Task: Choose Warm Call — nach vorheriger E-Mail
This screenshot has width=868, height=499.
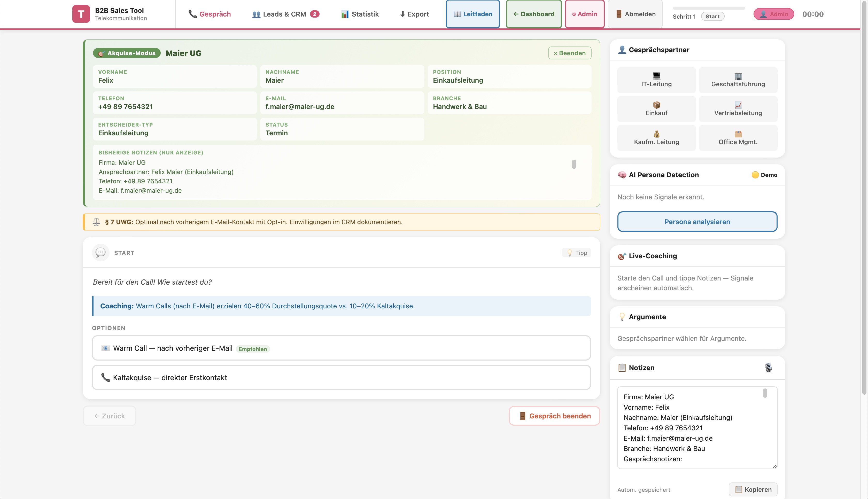Action: point(341,348)
